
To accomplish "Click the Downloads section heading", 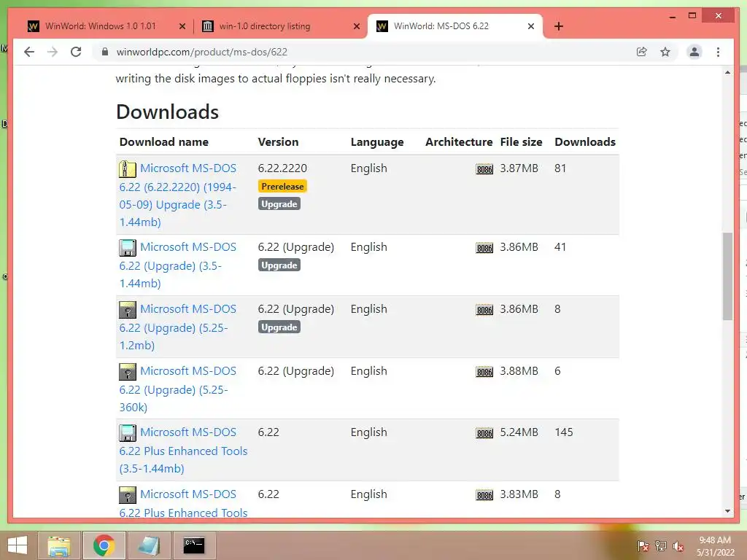I will (167, 112).
